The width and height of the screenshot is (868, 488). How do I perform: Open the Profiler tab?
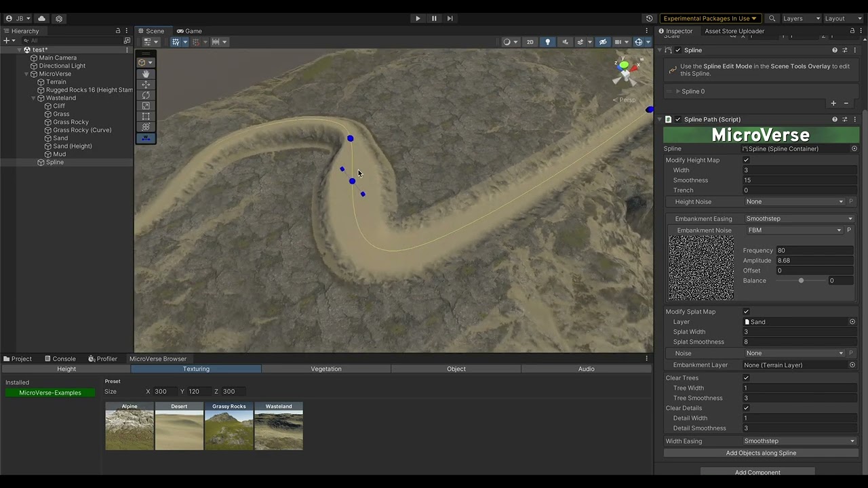click(x=102, y=359)
